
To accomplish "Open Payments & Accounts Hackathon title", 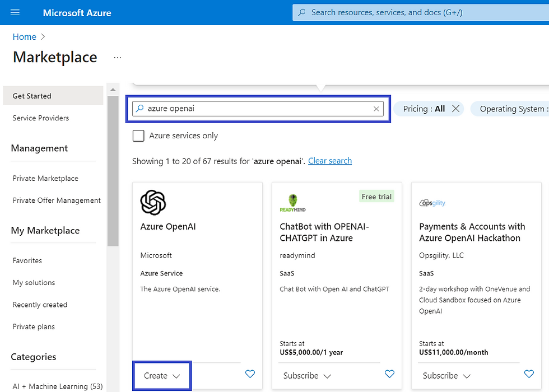I will point(472,232).
